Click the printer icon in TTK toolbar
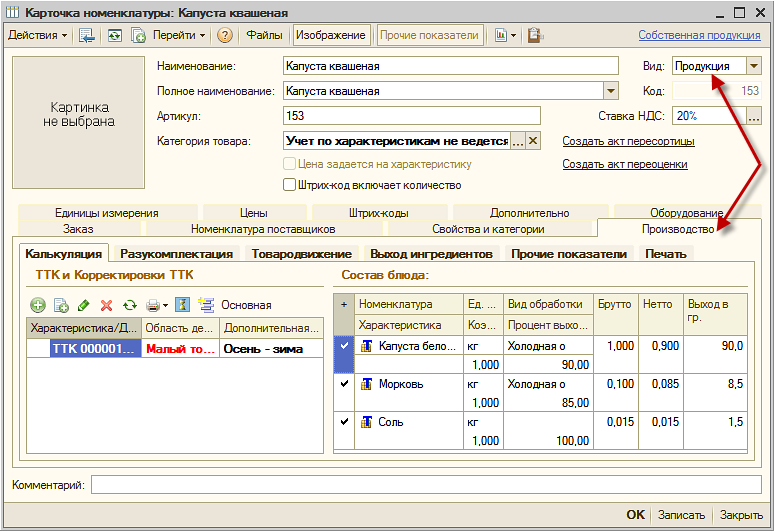Image resolution: width=774 pixels, height=531 pixels. pyautogui.click(x=153, y=305)
